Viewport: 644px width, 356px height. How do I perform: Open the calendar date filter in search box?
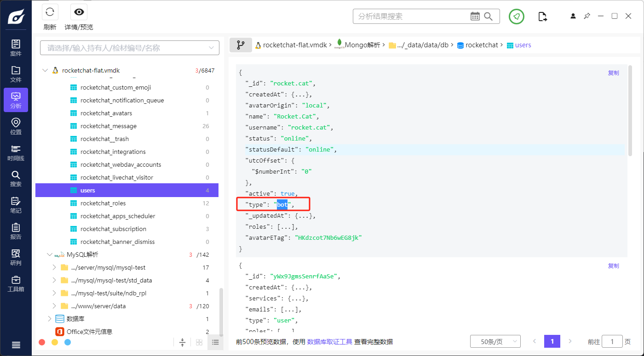pyautogui.click(x=475, y=17)
